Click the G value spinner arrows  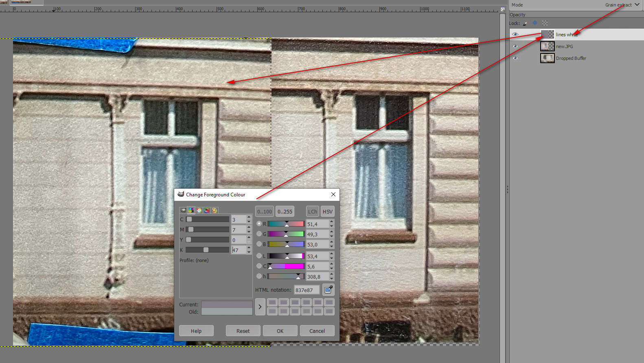coord(331,234)
